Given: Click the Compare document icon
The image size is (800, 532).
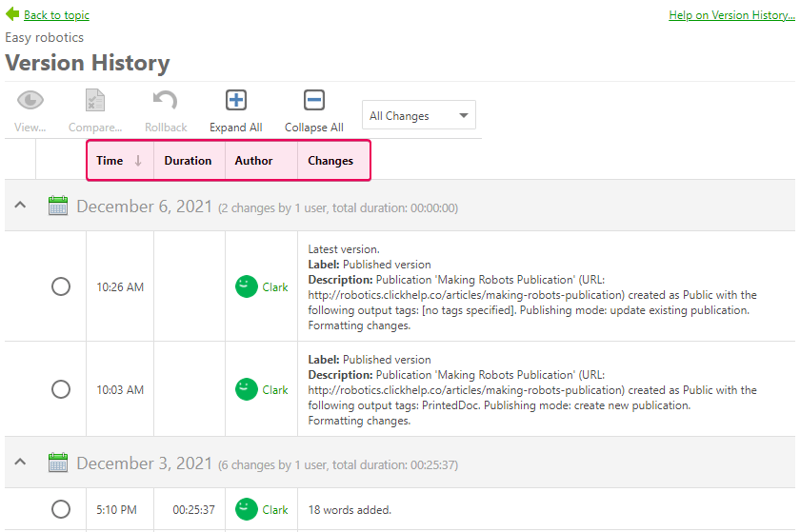Looking at the screenshot, I should coord(95,100).
